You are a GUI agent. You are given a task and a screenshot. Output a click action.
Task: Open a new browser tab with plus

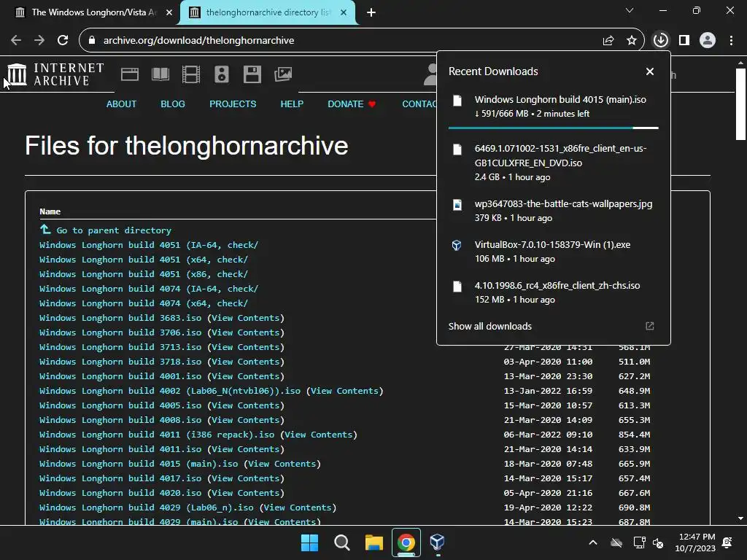pyautogui.click(x=371, y=12)
